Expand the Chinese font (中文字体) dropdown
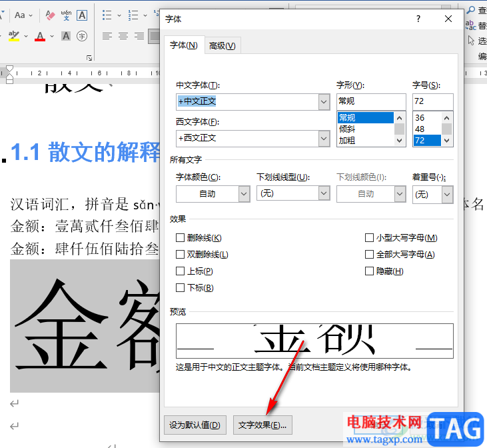 click(324, 102)
